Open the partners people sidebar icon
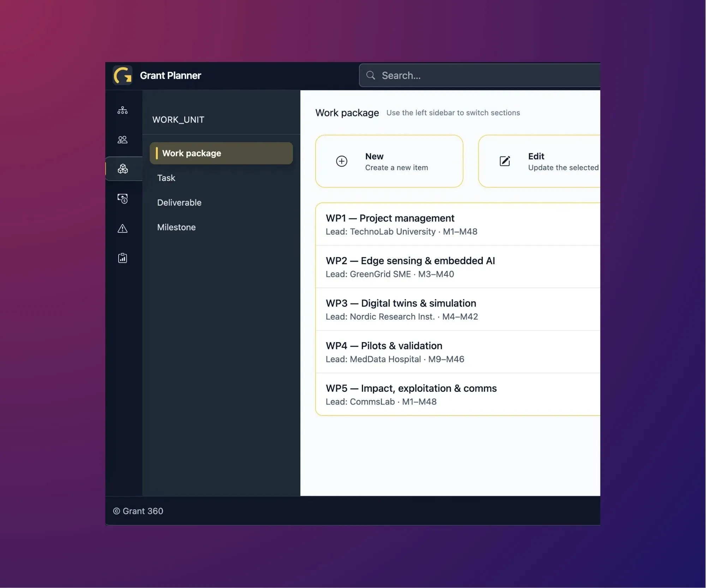 click(122, 140)
